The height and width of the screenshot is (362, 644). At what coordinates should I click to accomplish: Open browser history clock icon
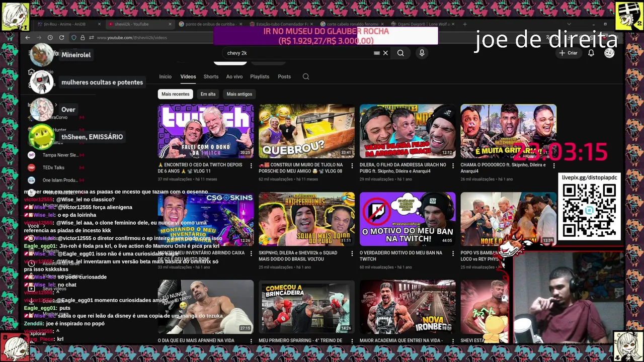(x=50, y=38)
